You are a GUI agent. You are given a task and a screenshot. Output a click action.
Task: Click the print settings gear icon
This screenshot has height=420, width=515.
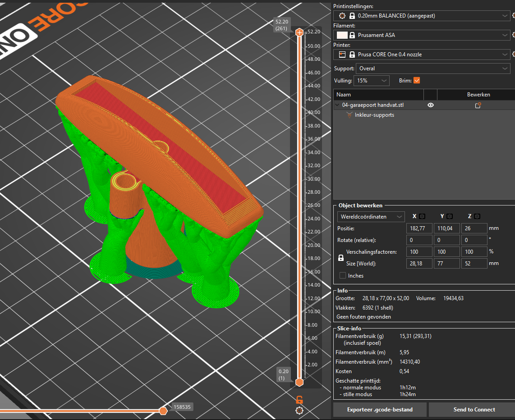coord(342,16)
